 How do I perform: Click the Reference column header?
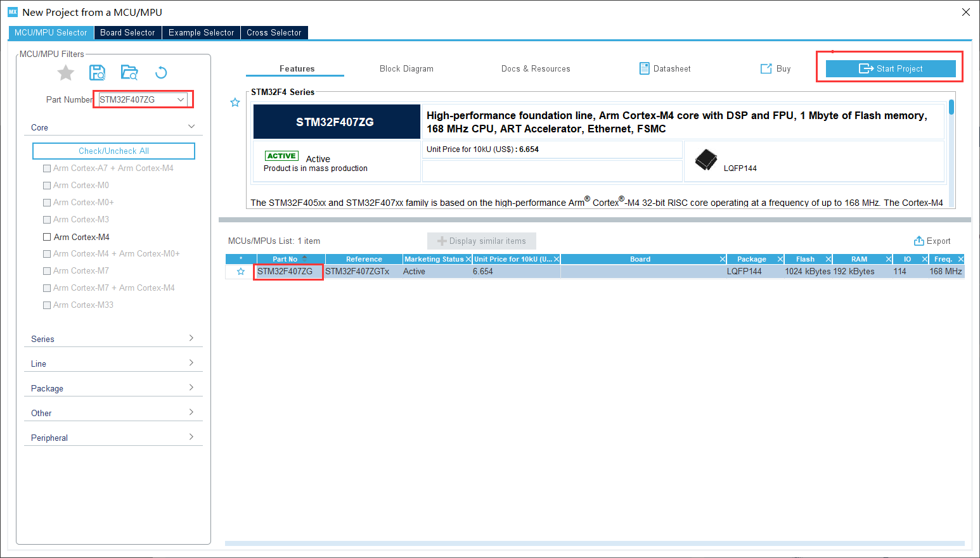[364, 259]
